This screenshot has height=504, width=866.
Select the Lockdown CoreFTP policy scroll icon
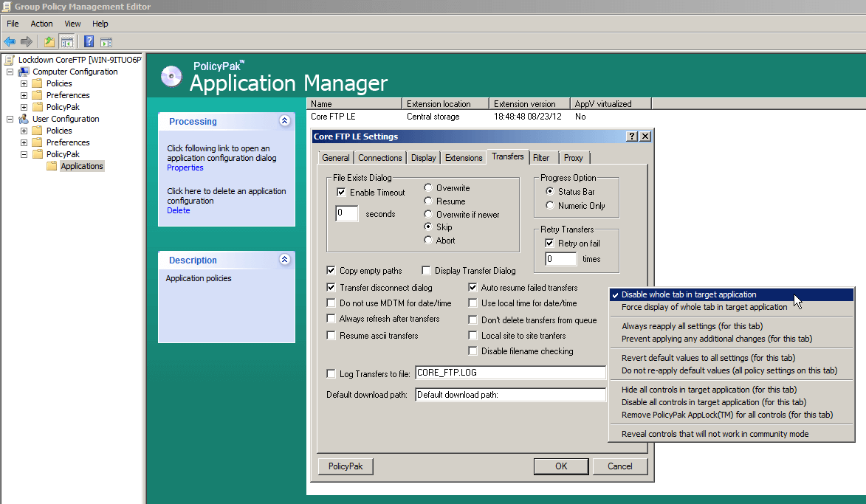[x=10, y=60]
